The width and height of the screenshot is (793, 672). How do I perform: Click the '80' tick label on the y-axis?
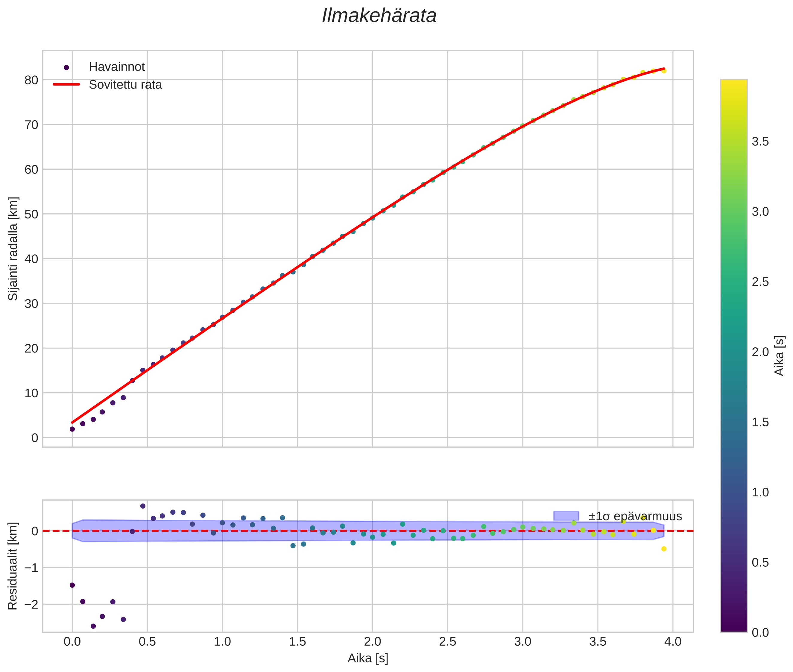(32, 80)
